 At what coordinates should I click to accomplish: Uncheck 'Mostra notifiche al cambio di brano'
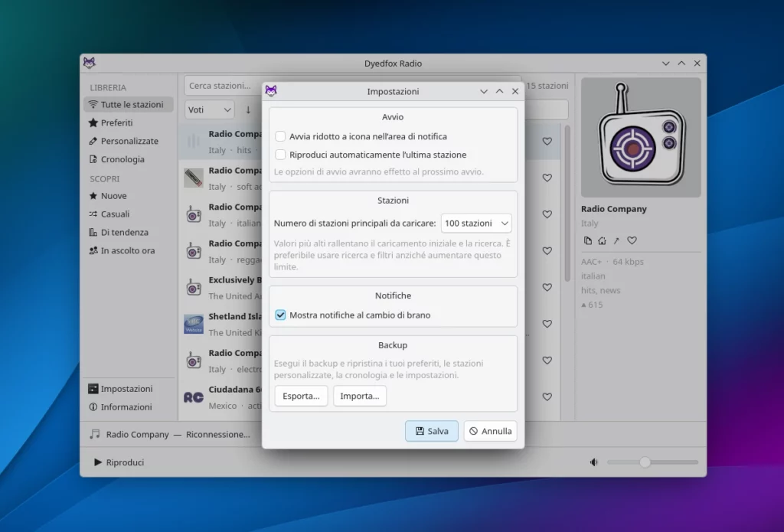(x=280, y=315)
